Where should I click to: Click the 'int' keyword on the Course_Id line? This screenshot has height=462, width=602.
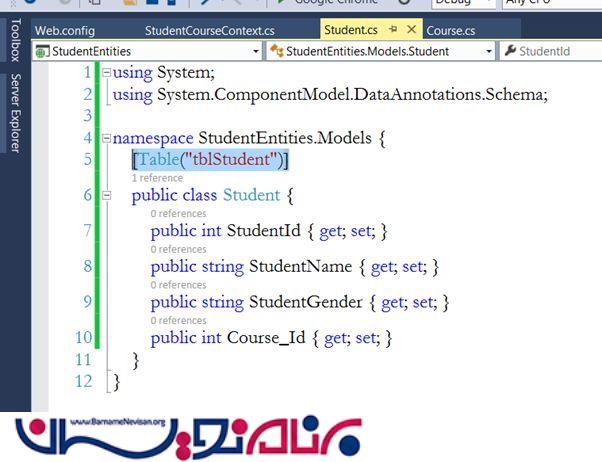pos(212,338)
